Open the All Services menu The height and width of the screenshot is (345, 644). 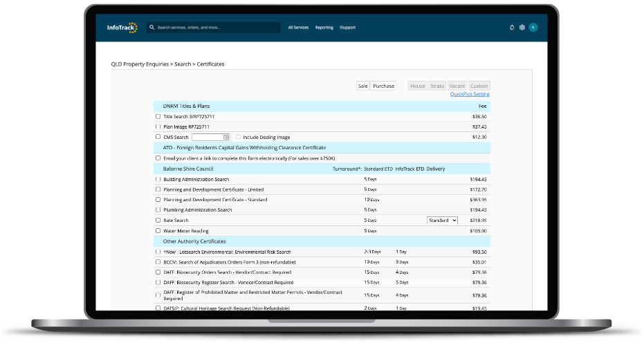click(298, 28)
